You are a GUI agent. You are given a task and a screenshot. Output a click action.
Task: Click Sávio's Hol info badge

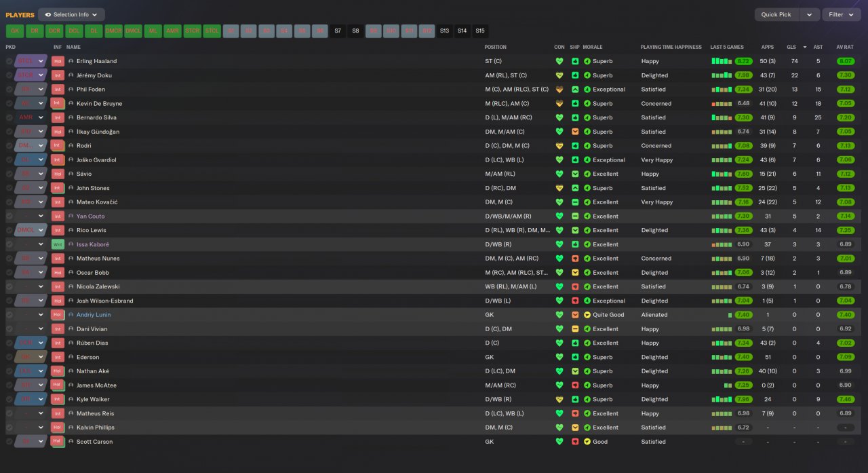(x=58, y=174)
